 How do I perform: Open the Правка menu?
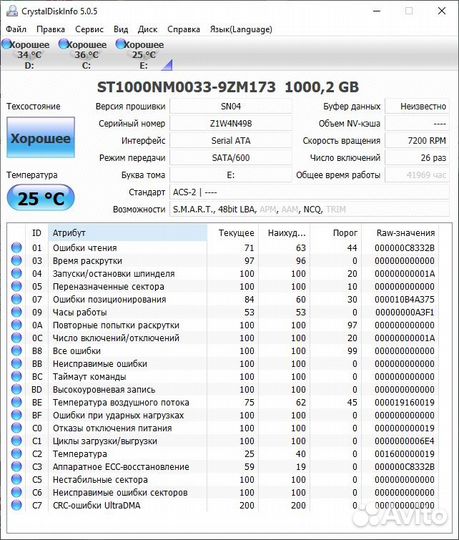pyautogui.click(x=51, y=29)
